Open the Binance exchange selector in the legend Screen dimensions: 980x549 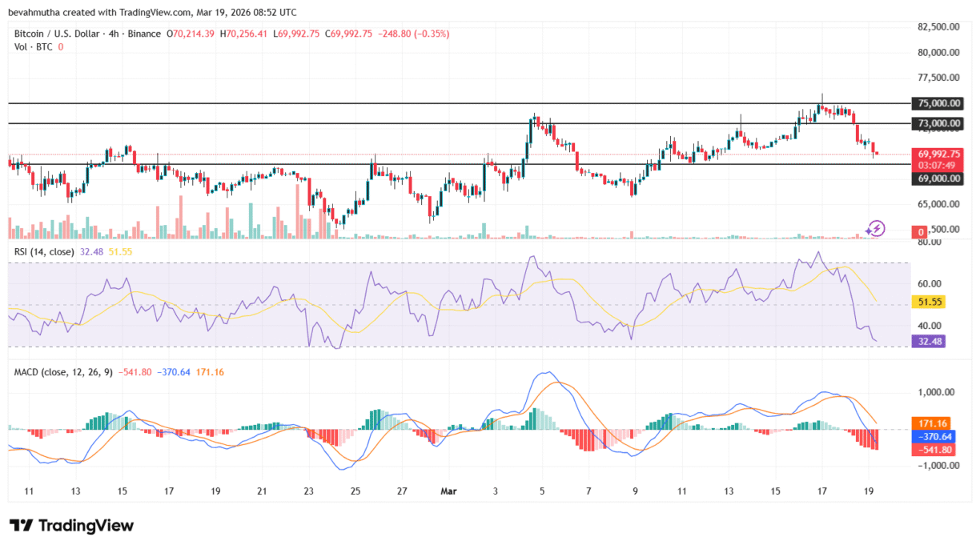point(143,34)
